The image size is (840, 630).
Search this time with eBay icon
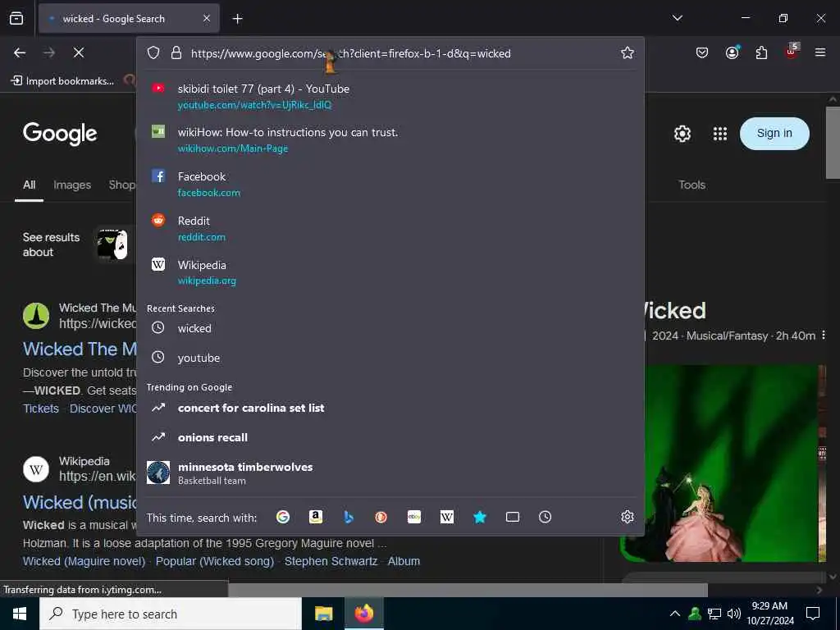[413, 517]
